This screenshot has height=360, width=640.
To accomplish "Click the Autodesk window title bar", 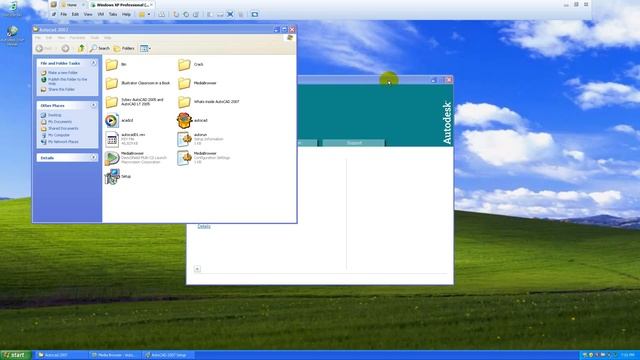I will 363,80.
